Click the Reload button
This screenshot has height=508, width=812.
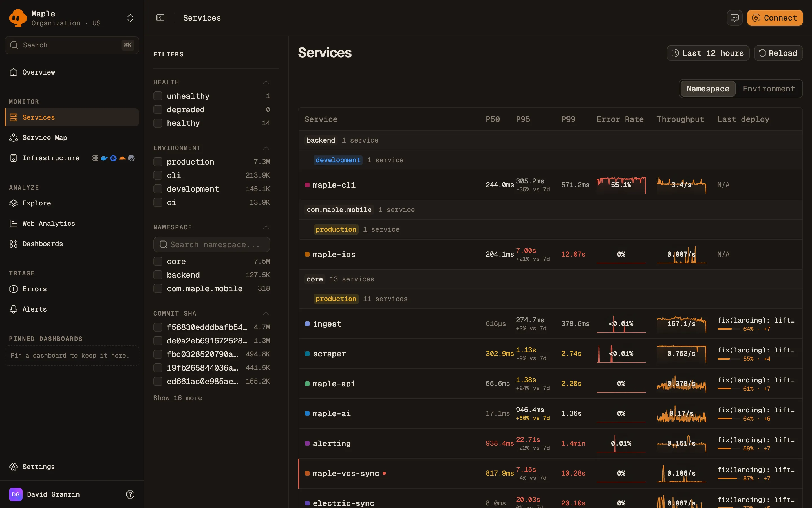(x=778, y=53)
